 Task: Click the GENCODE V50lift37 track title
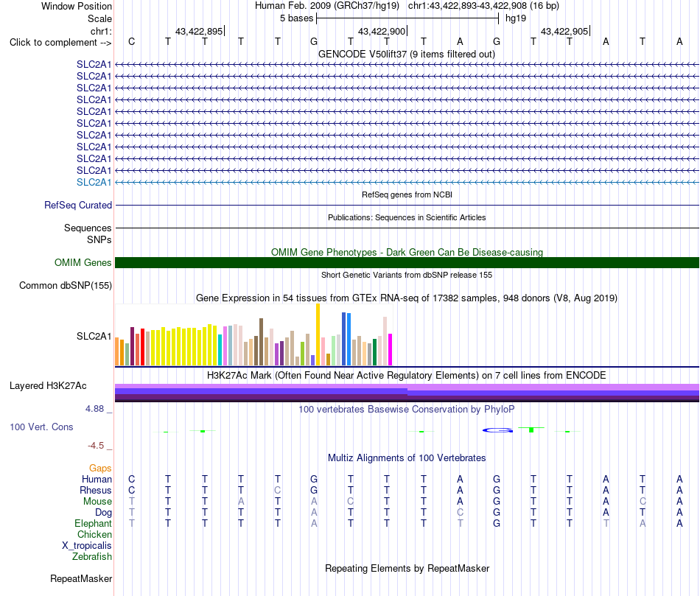pos(407,54)
